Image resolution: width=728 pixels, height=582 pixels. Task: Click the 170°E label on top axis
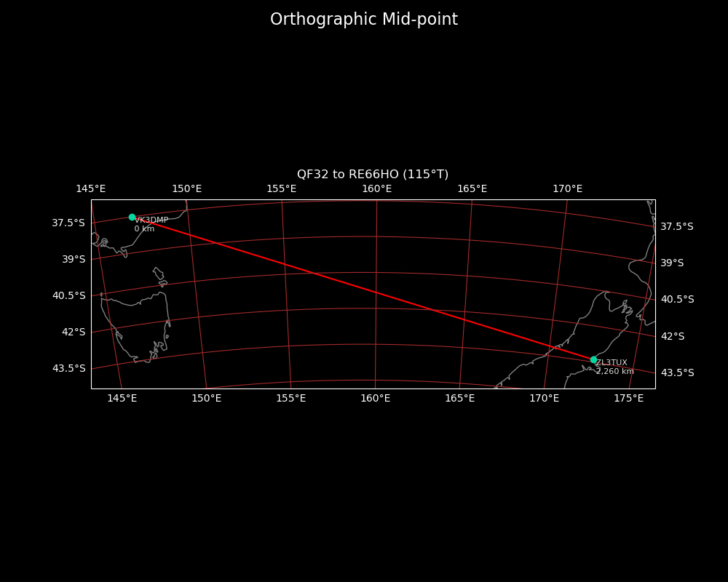tap(567, 189)
